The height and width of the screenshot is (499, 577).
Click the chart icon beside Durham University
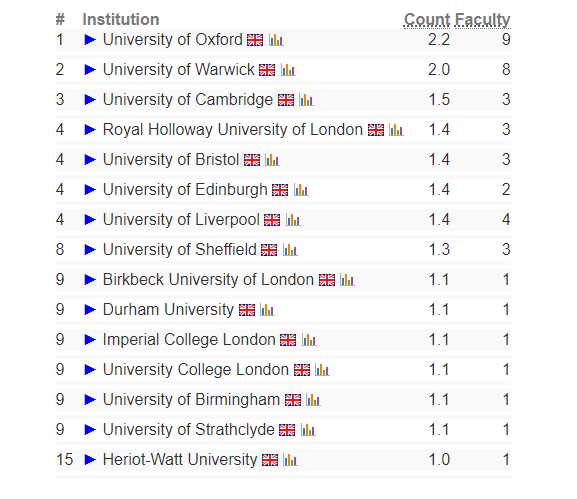(267, 310)
